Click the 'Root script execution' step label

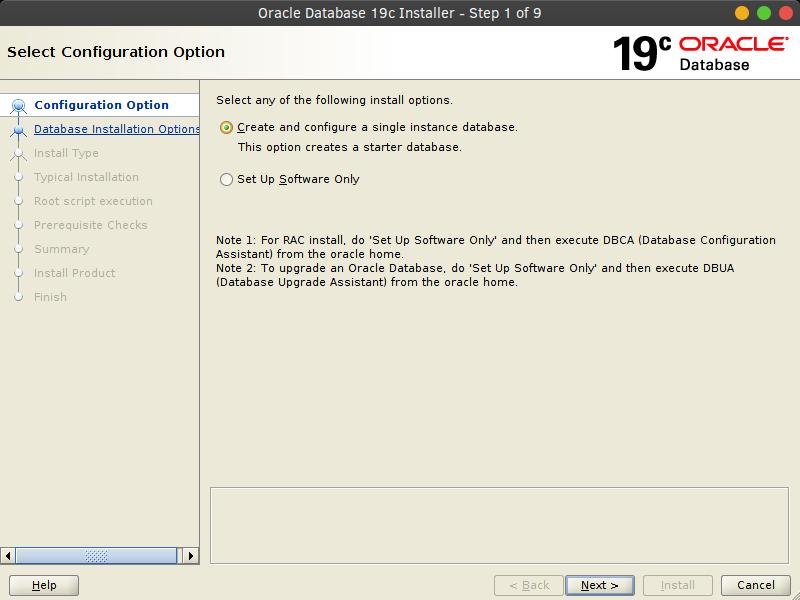click(x=93, y=201)
